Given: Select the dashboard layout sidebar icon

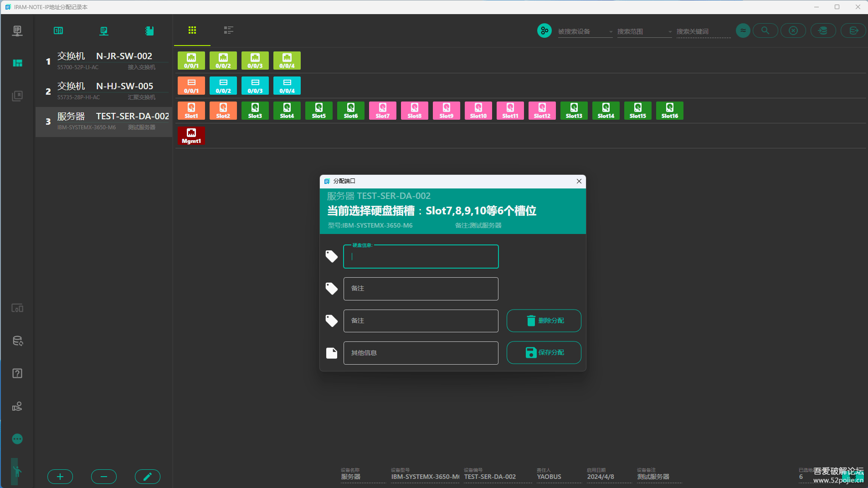Looking at the screenshot, I should coord(17,63).
